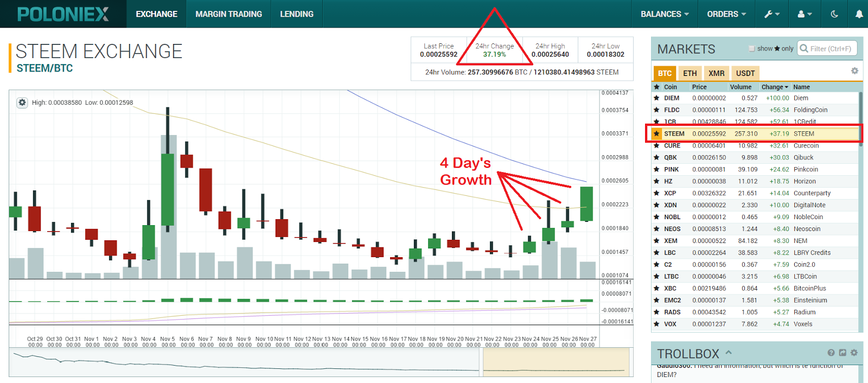
Task: Expand the Orders dropdown
Action: pos(726,14)
